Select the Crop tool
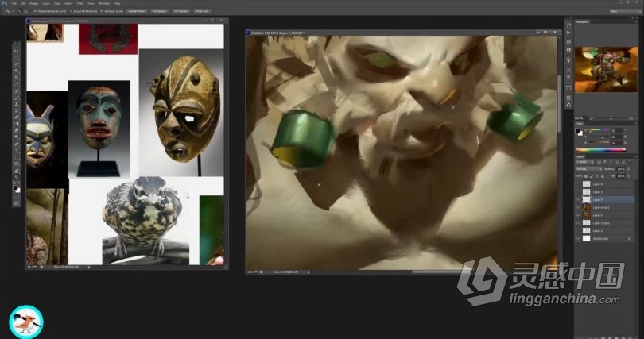Screen dimensions: 644x339 17,78
